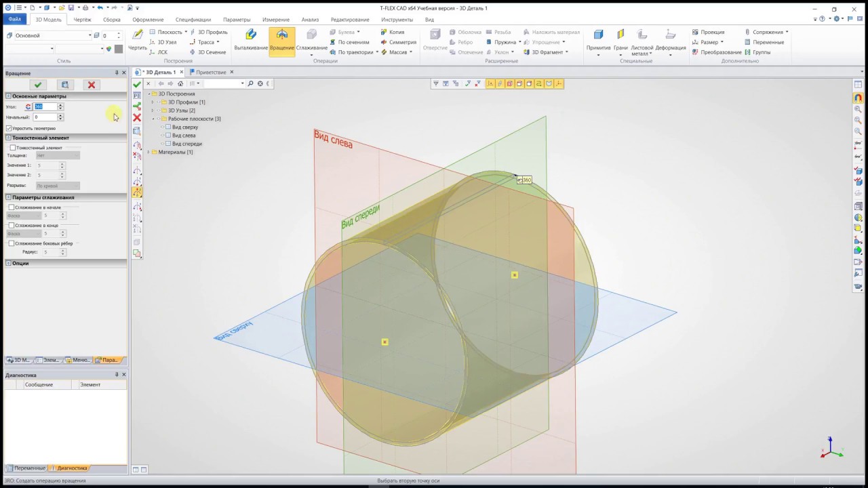
Task: Click the Преобразование transformation tool
Action: [717, 52]
